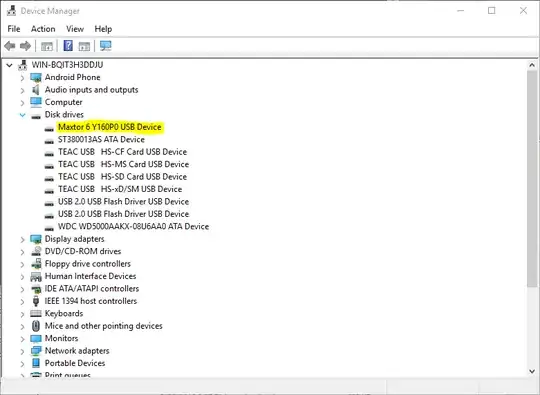Click the Properties pane toolbar icon

coord(84,46)
